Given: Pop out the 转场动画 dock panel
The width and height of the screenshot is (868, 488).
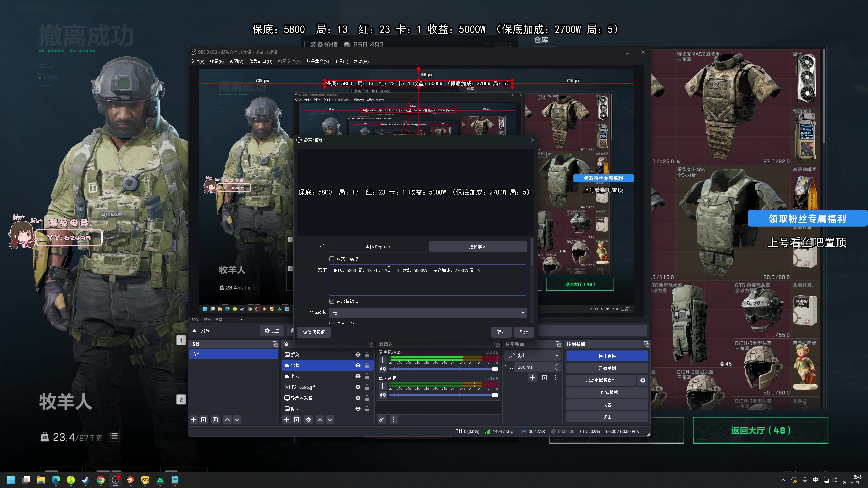Looking at the screenshot, I should pyautogui.click(x=558, y=344).
